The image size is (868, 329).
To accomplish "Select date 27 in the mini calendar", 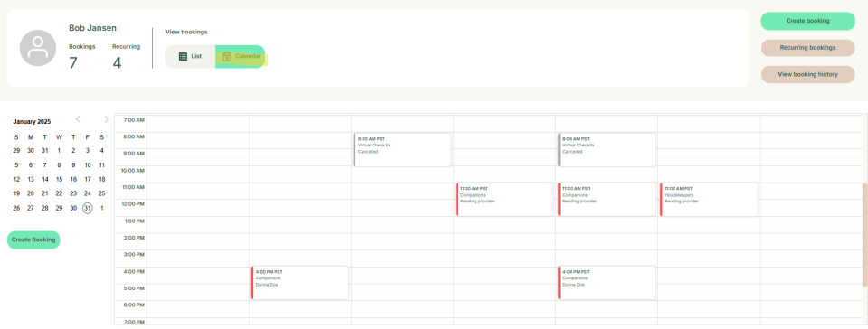I will tap(31, 208).
